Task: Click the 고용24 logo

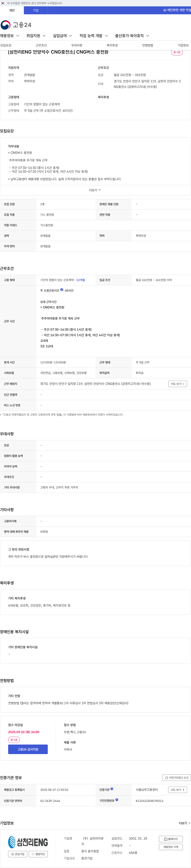Action: tap(16, 25)
